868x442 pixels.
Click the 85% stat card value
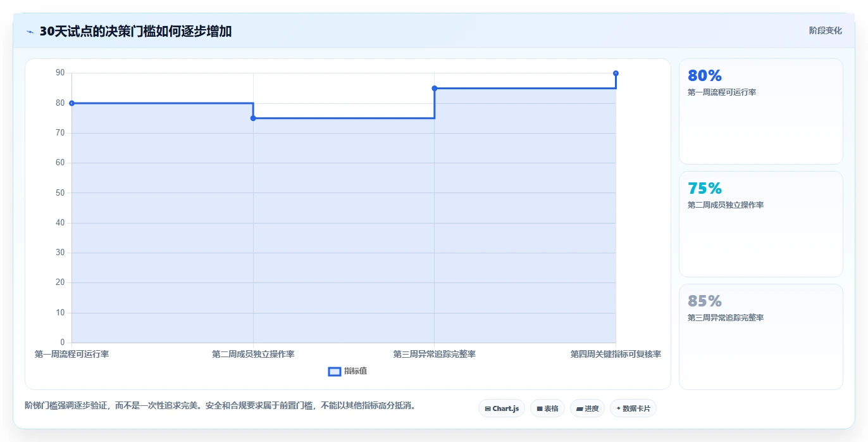click(x=704, y=301)
